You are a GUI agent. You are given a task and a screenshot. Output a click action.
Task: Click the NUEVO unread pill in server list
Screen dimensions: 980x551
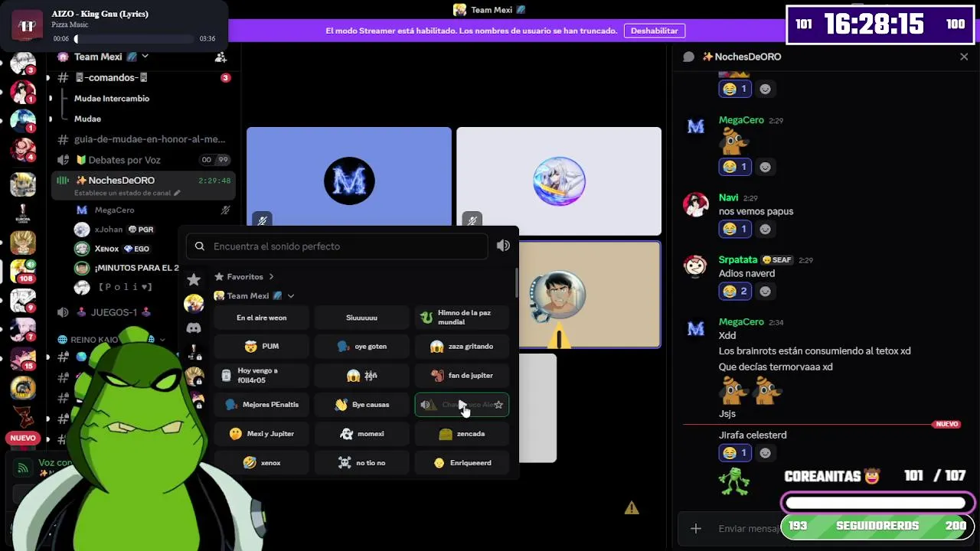click(23, 439)
